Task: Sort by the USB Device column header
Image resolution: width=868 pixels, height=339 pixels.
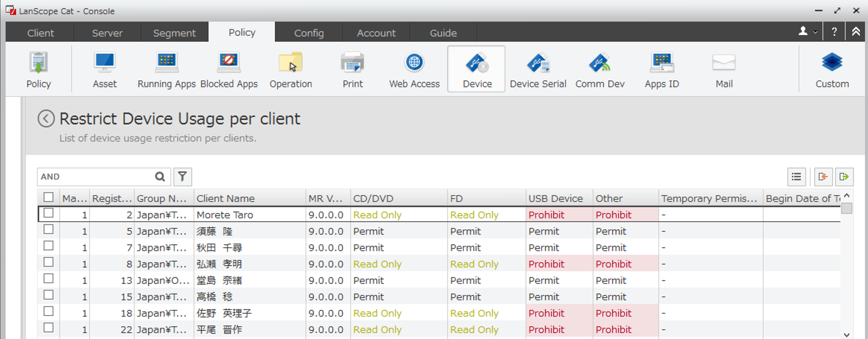Action: click(555, 198)
